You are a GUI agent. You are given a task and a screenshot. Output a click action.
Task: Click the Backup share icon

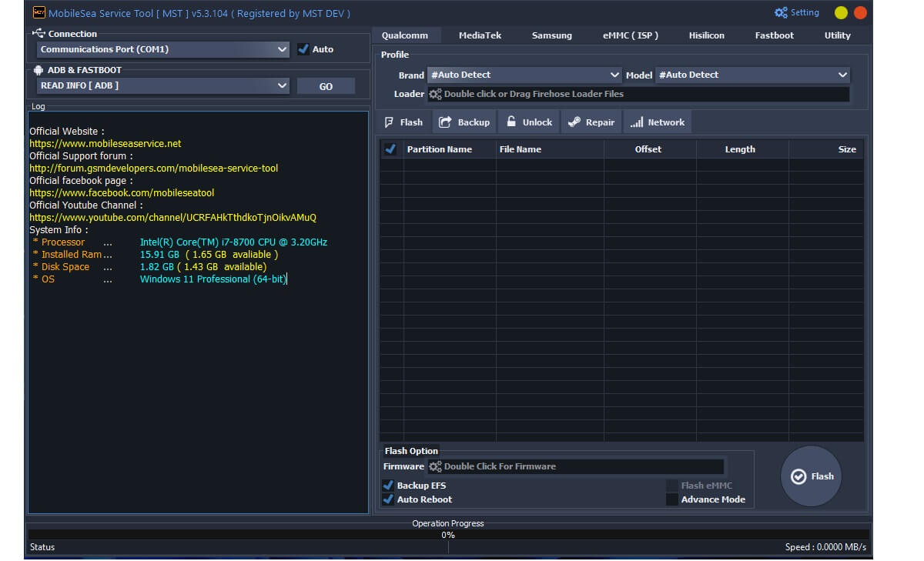[x=445, y=122]
